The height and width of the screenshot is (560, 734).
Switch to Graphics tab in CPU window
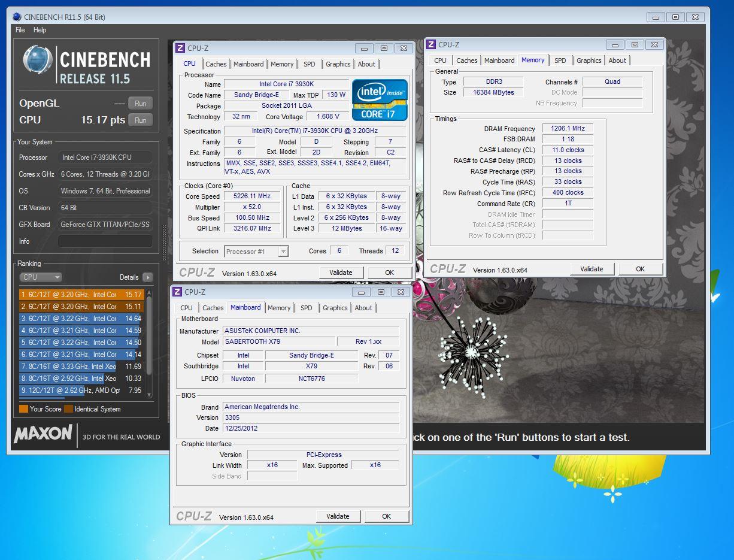click(x=338, y=64)
